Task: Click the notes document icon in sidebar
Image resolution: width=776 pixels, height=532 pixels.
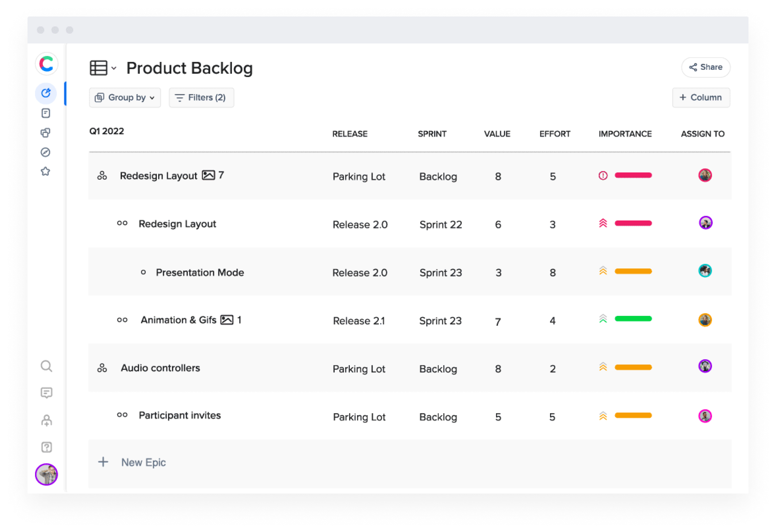Action: coord(46,113)
